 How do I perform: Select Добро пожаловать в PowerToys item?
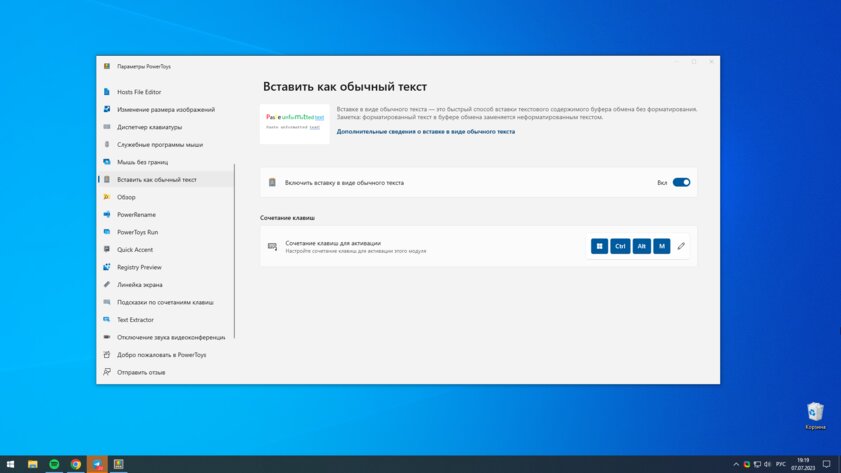[166, 354]
